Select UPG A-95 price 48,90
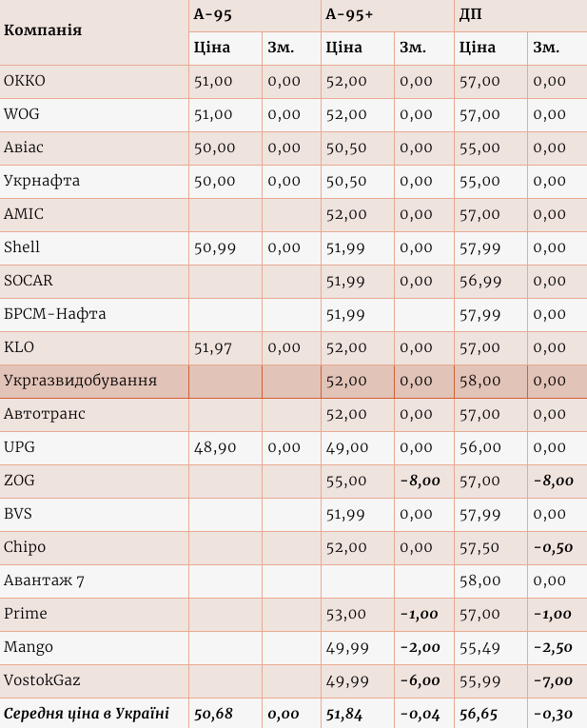 click(x=225, y=447)
